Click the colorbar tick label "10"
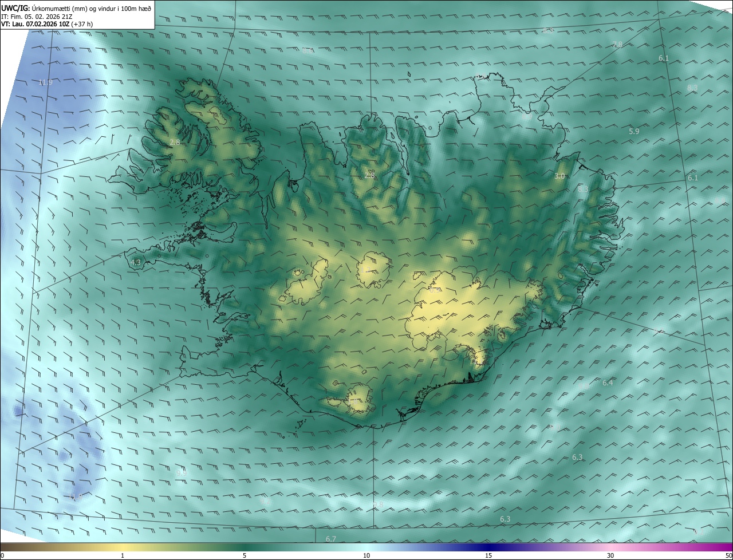This screenshot has height=560, width=733. click(366, 555)
